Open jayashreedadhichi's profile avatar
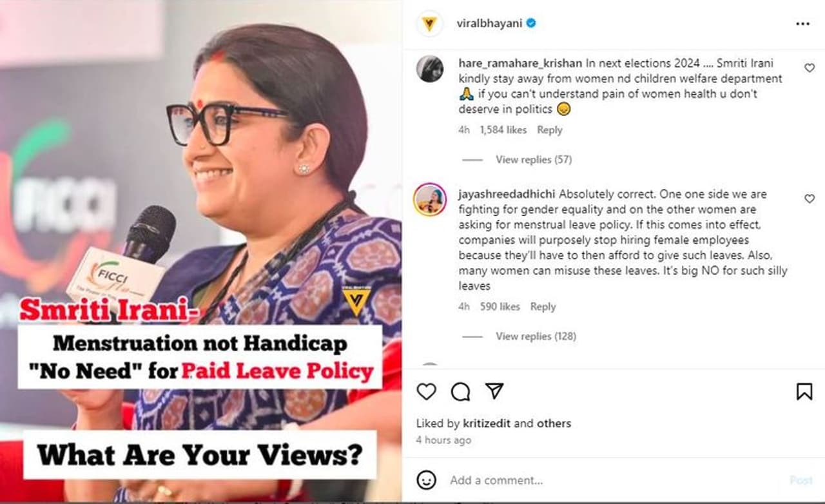Screen dimensions: 825x504 (429, 200)
